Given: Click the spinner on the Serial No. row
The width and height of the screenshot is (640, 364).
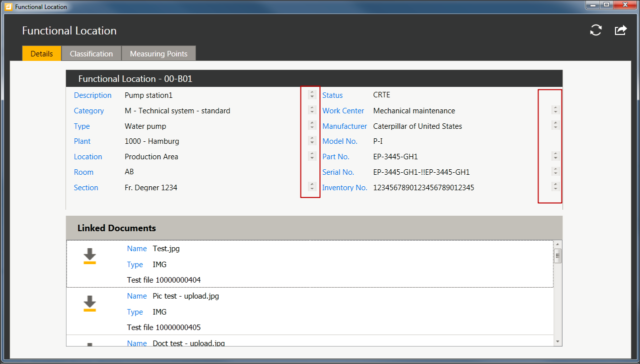Looking at the screenshot, I should pyautogui.click(x=555, y=171).
